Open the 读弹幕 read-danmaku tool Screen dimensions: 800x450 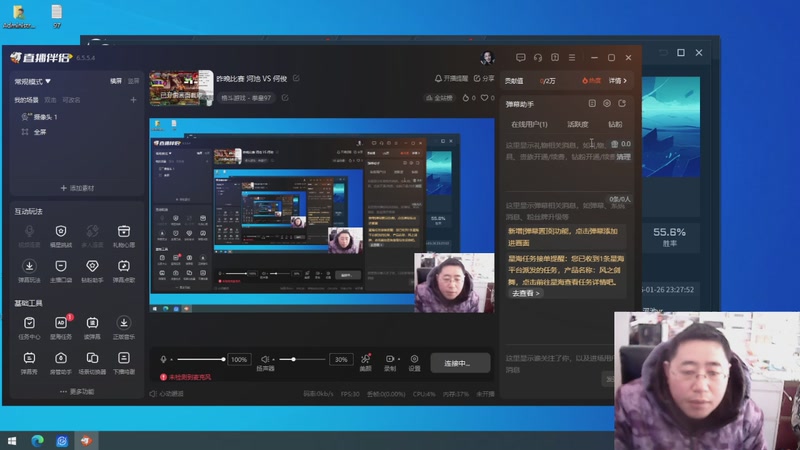click(92, 327)
